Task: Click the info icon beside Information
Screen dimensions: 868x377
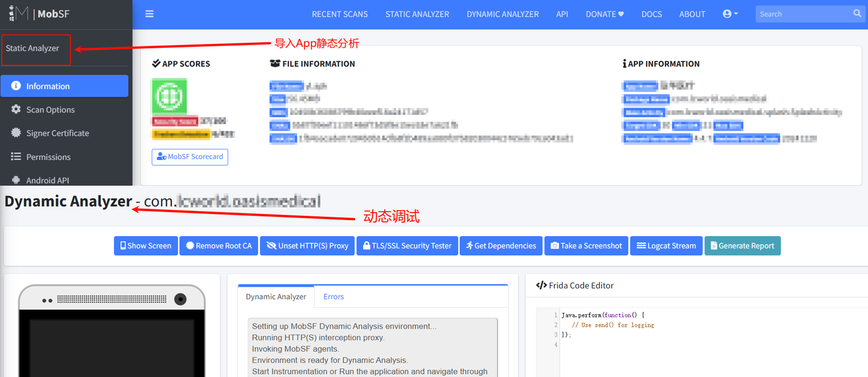Action: click(16, 86)
